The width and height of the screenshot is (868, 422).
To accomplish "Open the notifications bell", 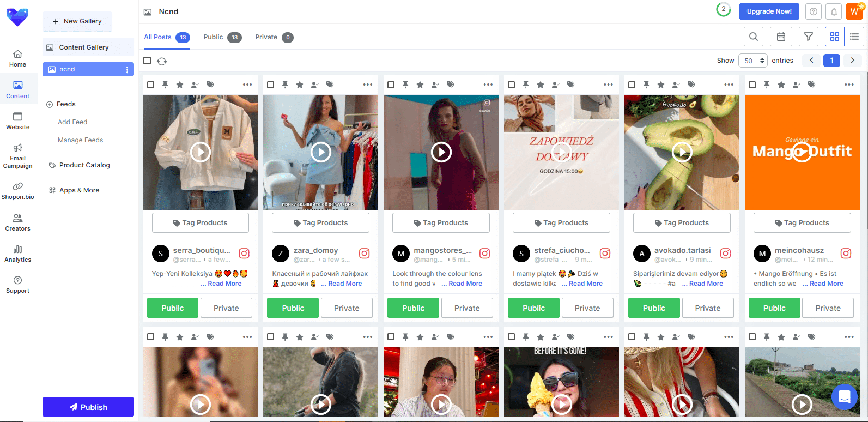I will point(834,11).
